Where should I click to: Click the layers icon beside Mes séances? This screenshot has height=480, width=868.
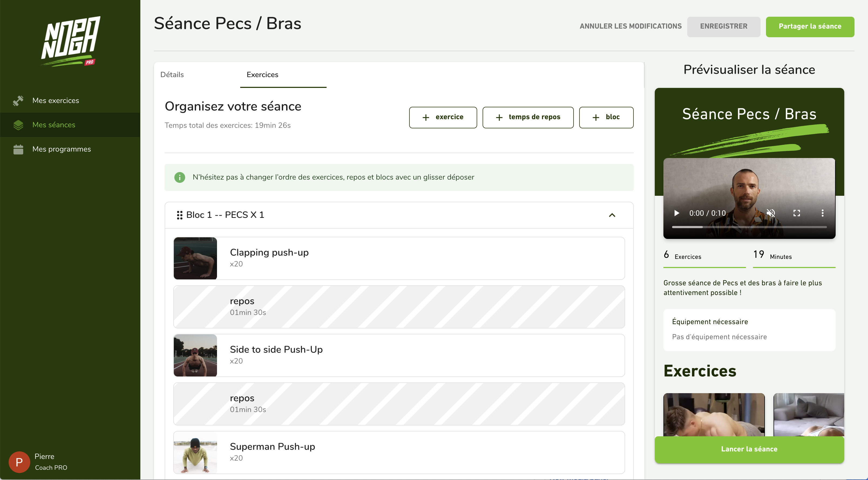tap(18, 125)
